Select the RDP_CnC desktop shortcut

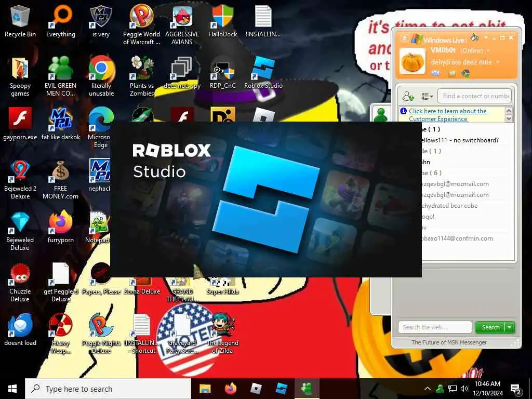point(222,73)
